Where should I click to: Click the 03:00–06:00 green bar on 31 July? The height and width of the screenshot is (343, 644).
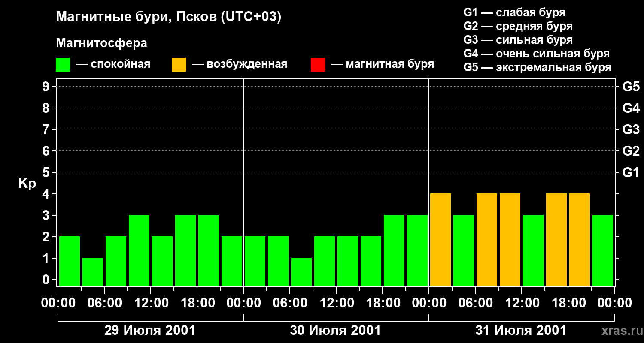tap(464, 250)
